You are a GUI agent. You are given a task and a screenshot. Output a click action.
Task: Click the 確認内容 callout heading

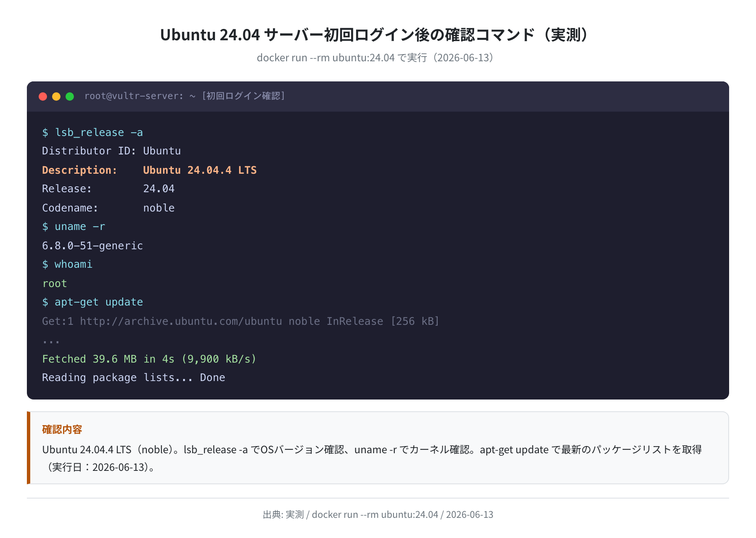(x=62, y=429)
